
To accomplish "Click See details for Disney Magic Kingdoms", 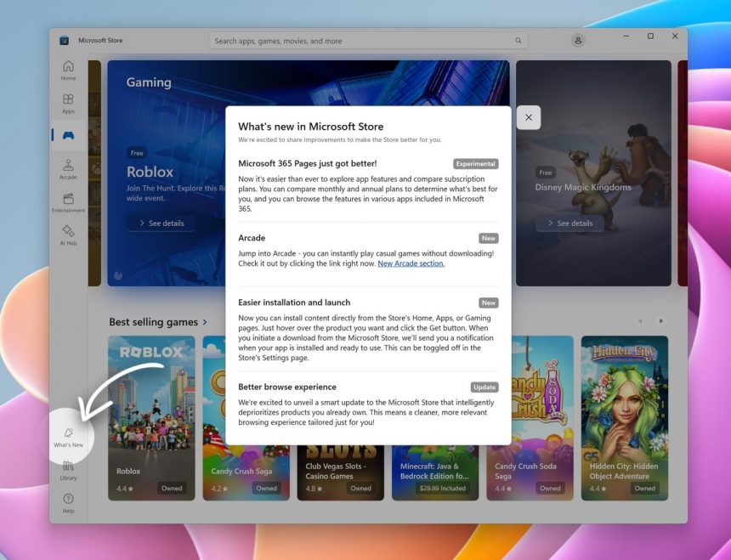I will point(569,223).
